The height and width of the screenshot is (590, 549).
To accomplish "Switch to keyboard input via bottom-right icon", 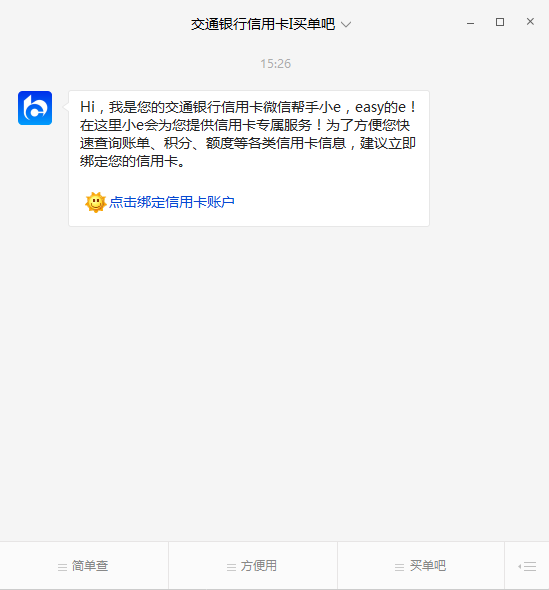I will click(527, 566).
